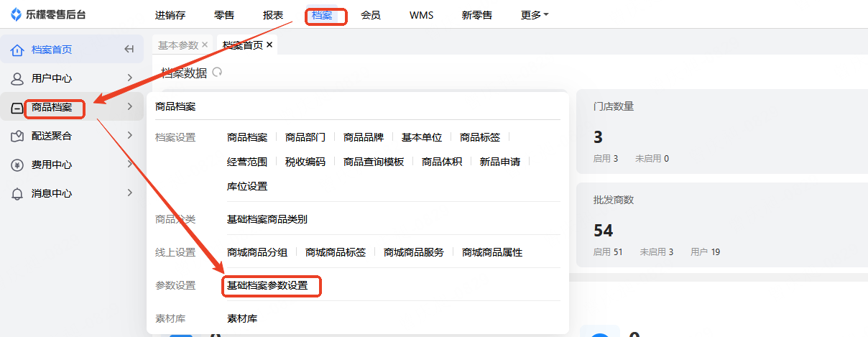This screenshot has height=337, width=868.
Task: Open the 进销存 top menu
Action: [170, 15]
